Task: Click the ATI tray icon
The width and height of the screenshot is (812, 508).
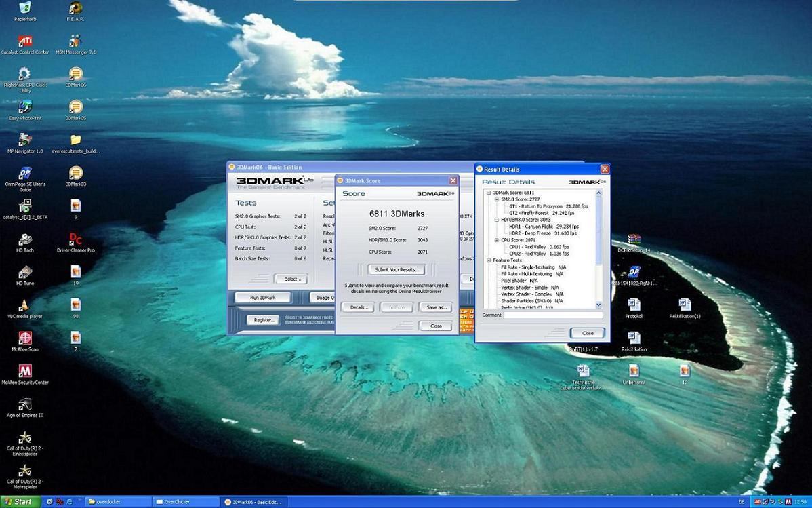Action: pos(758,502)
